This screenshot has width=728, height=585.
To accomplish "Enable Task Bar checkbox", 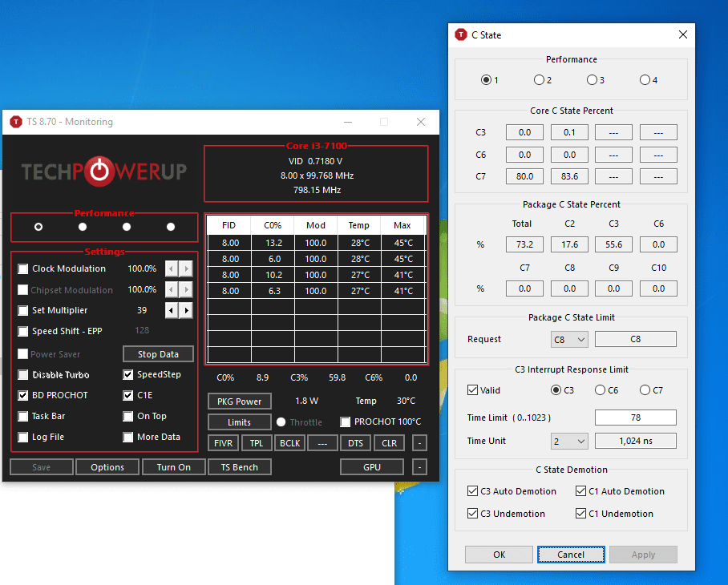I will pos(22,416).
